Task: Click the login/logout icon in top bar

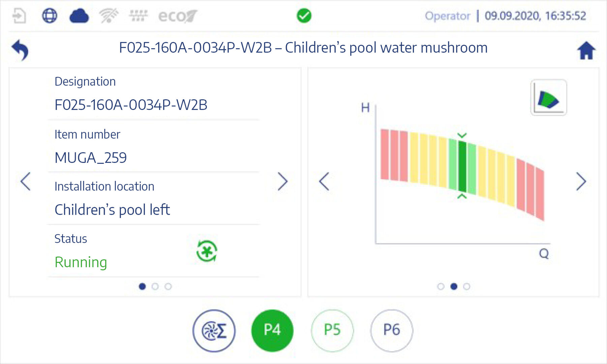Action: click(19, 16)
